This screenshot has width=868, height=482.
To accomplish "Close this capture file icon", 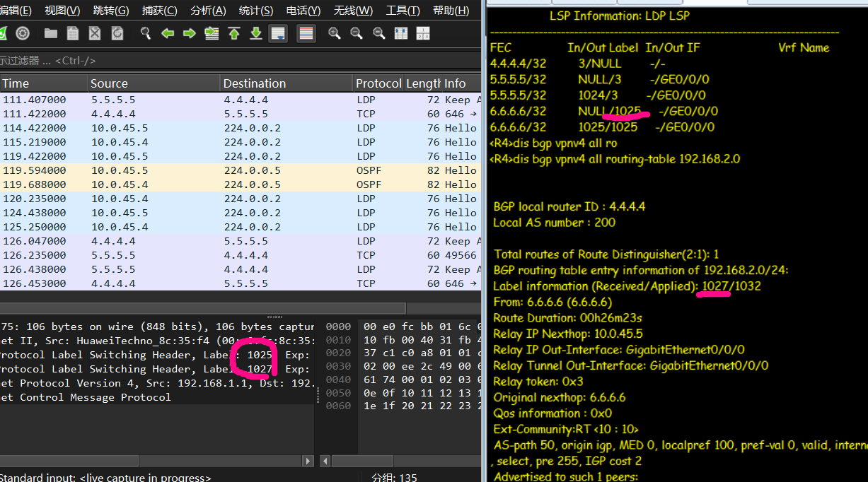I will pos(95,33).
